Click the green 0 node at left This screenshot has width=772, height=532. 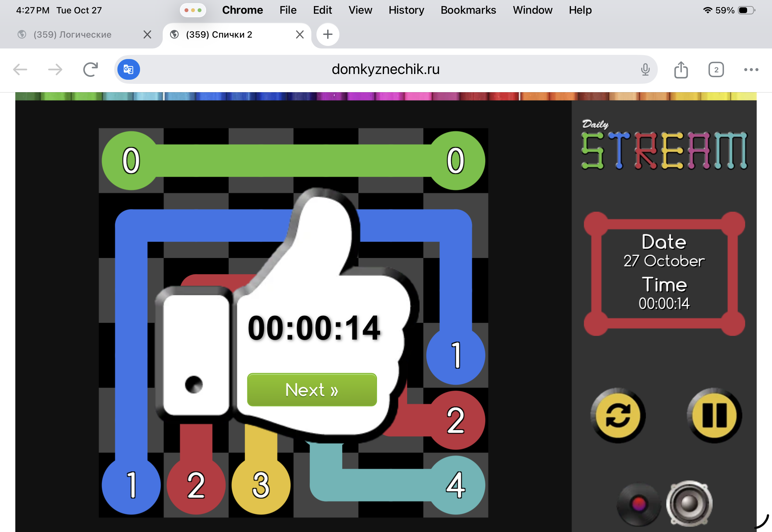[x=131, y=160]
